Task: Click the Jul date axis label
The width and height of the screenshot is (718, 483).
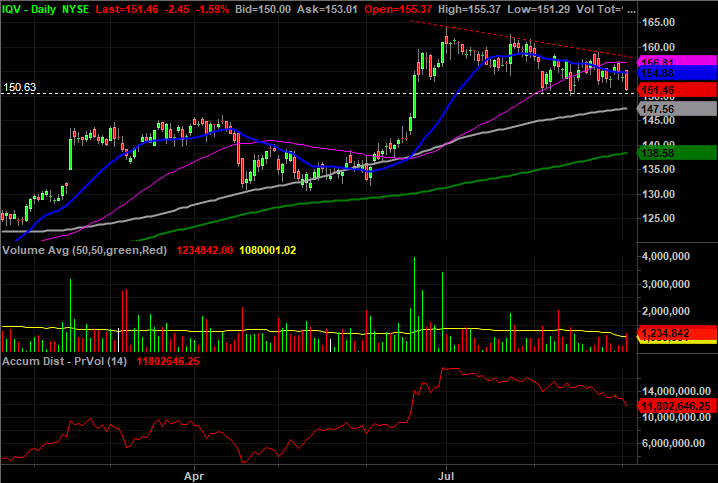Action: [x=446, y=476]
